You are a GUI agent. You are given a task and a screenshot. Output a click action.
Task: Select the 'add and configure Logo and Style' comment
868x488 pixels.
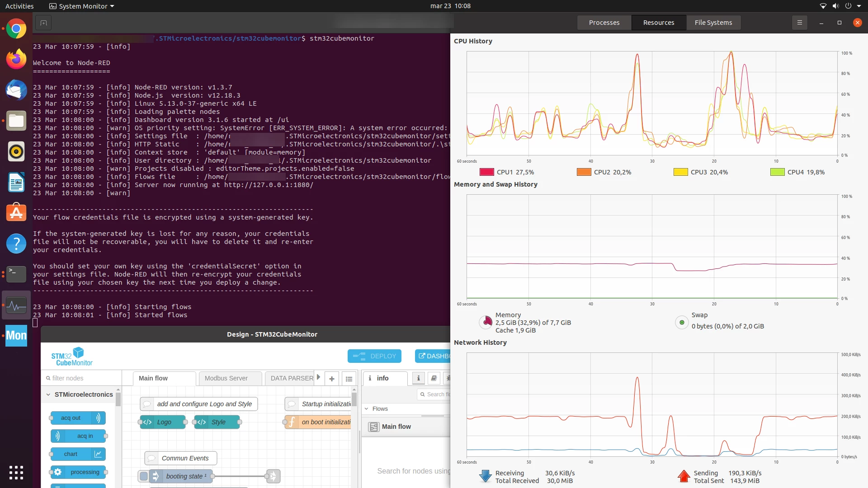coord(199,404)
